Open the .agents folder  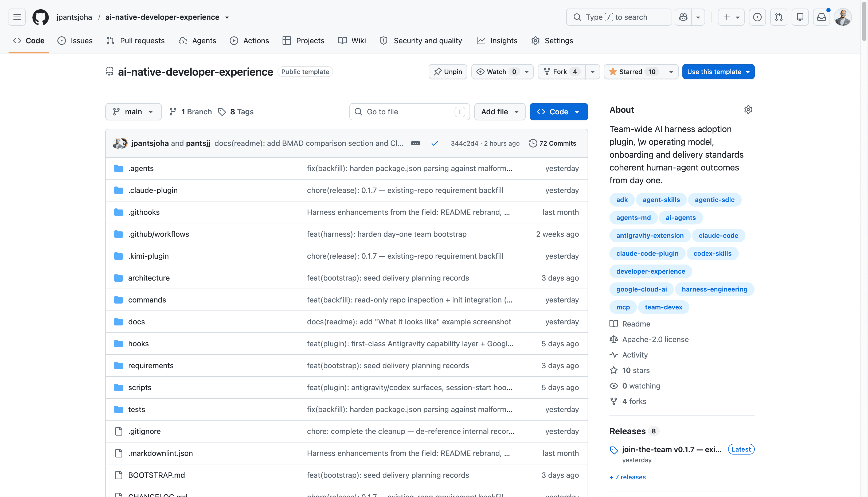pos(140,168)
